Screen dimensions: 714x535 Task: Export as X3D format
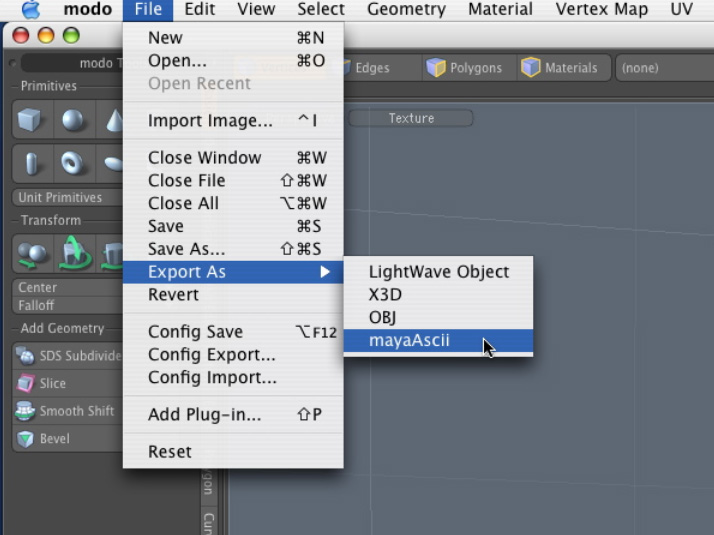click(438, 295)
